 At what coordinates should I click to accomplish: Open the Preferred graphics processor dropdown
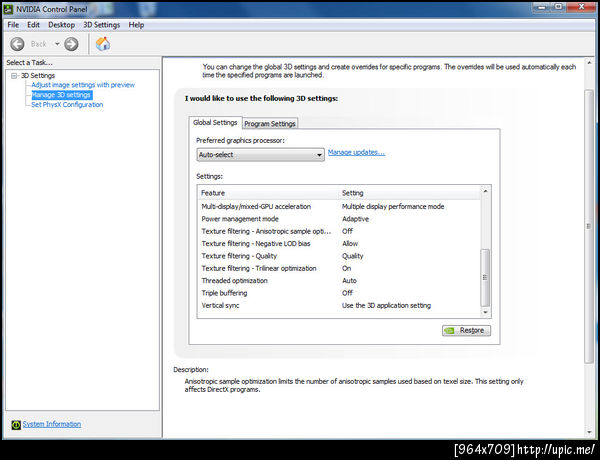click(x=261, y=155)
